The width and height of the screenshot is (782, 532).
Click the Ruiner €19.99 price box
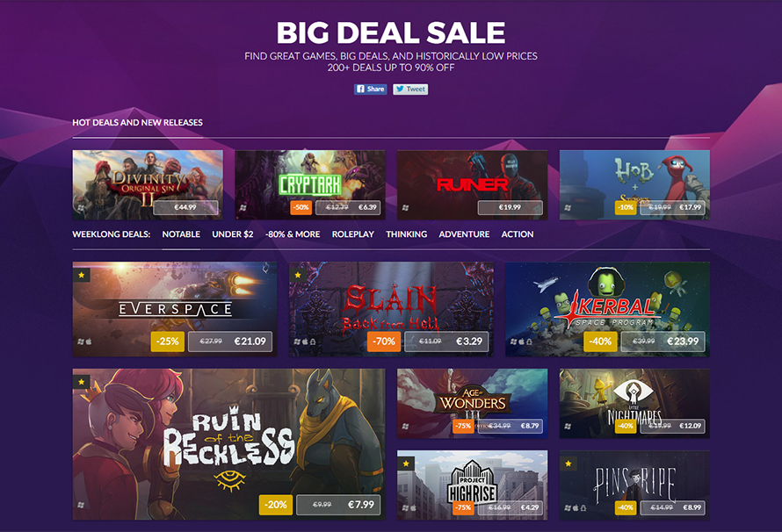click(x=510, y=208)
